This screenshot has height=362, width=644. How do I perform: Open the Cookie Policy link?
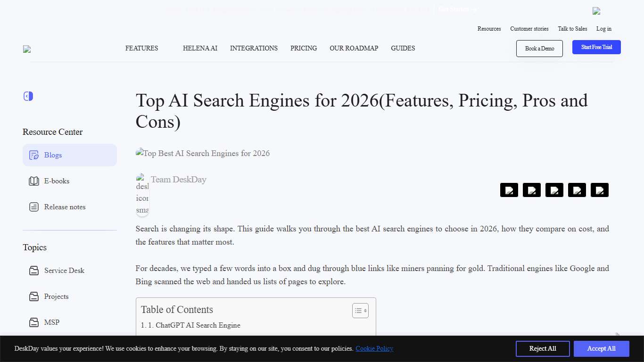point(374,348)
